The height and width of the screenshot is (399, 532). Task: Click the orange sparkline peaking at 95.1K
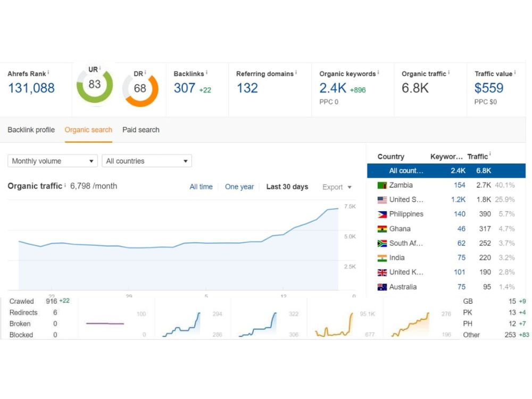(334, 325)
